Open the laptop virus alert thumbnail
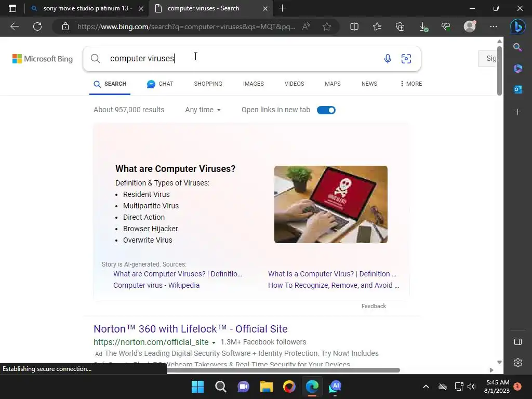This screenshot has height=399, width=532. [x=331, y=204]
